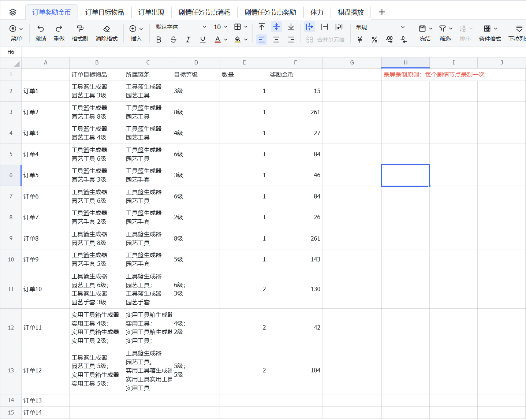
Task: Click the percent % format icon
Action: click(x=374, y=40)
